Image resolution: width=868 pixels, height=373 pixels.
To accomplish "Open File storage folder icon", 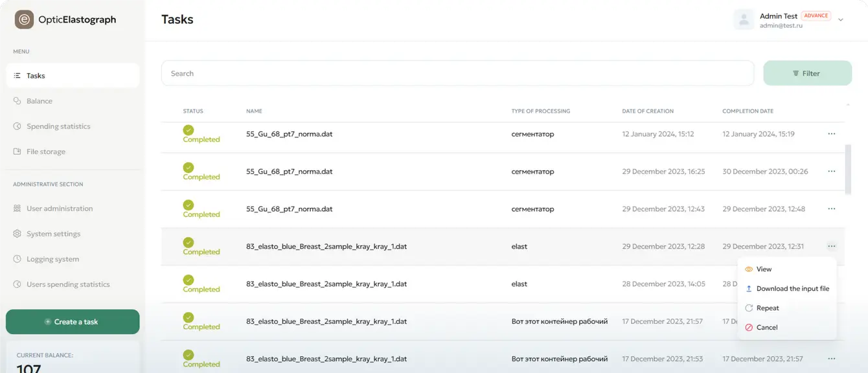I will coord(17,152).
